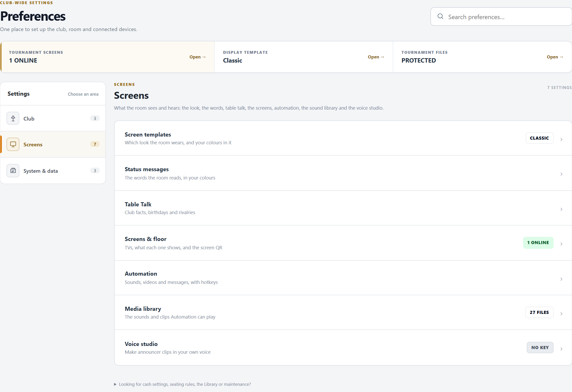572x392 pixels.
Task: Click the 'Automation' row title
Action: click(141, 274)
